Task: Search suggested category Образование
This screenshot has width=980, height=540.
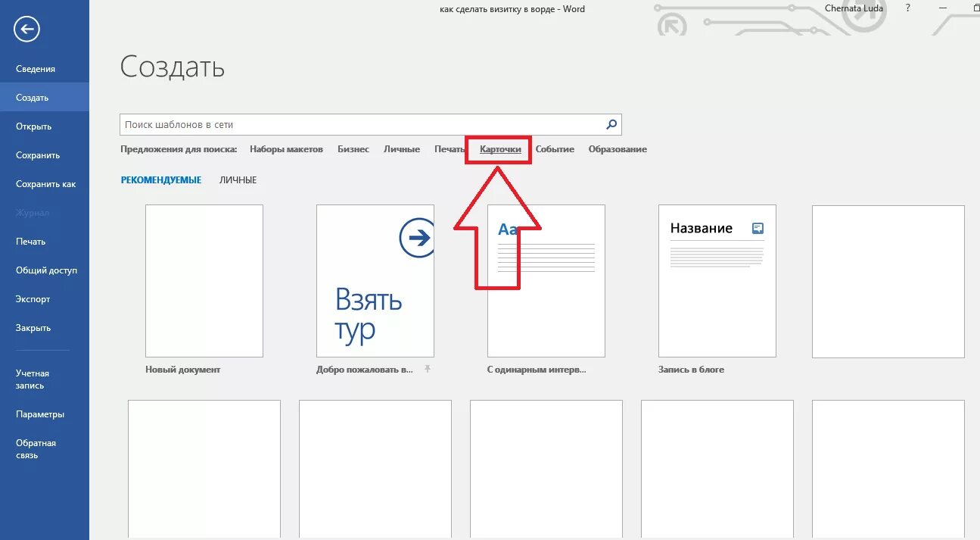Action: (618, 149)
